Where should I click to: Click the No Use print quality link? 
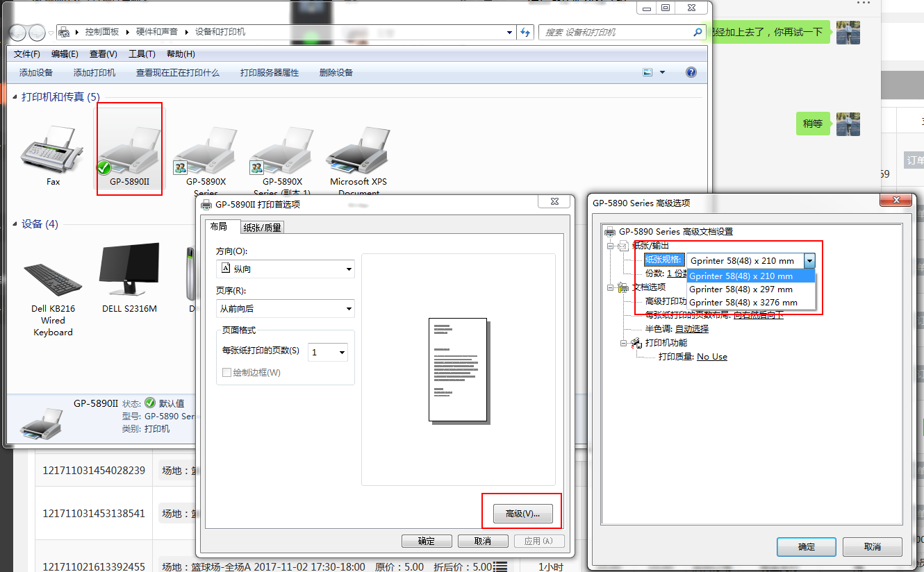click(x=712, y=357)
